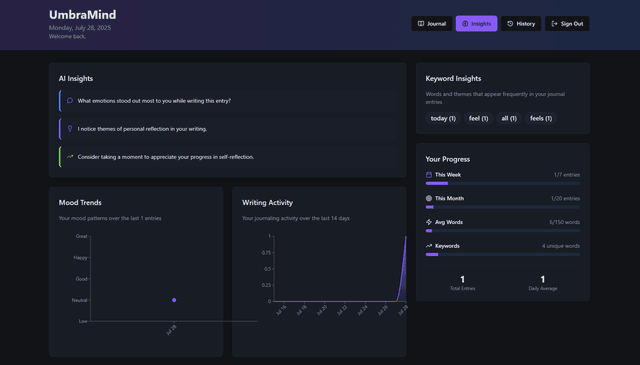Image resolution: width=640 pixels, height=365 pixels.
Task: Click 'What emotions stood out most' insight text
Action: coord(154,100)
